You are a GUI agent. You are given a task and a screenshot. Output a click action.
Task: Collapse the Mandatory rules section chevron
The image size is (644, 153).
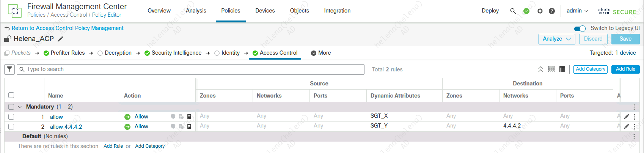coord(20,107)
